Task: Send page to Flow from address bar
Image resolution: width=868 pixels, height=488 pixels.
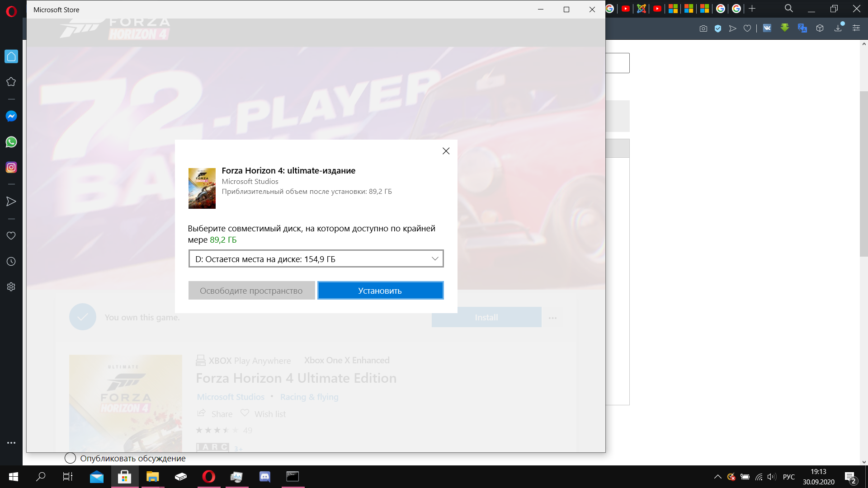Action: click(x=733, y=28)
